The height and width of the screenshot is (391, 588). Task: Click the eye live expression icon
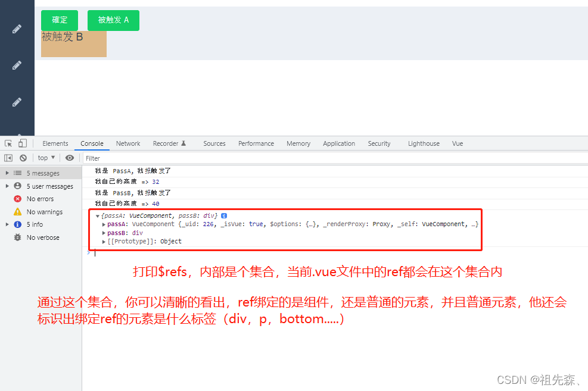[x=69, y=158]
